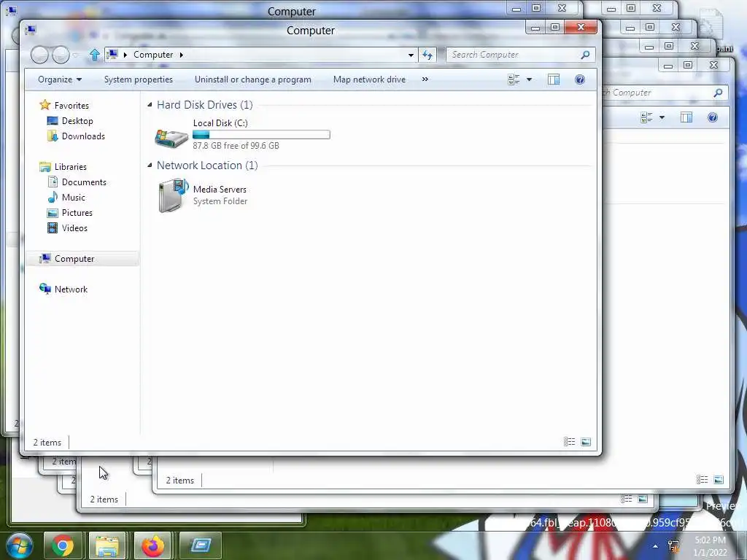Click the refresh button beside address bar
This screenshot has height=560, width=747.
(427, 55)
